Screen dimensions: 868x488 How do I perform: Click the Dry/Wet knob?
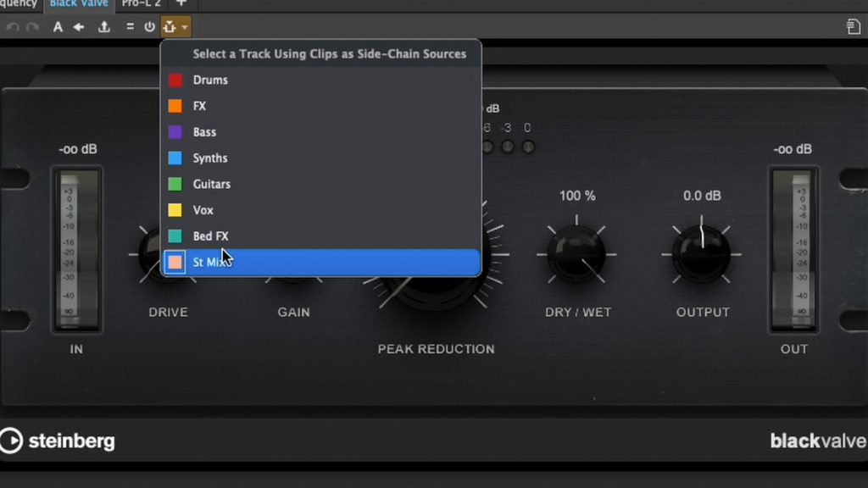pos(576,253)
